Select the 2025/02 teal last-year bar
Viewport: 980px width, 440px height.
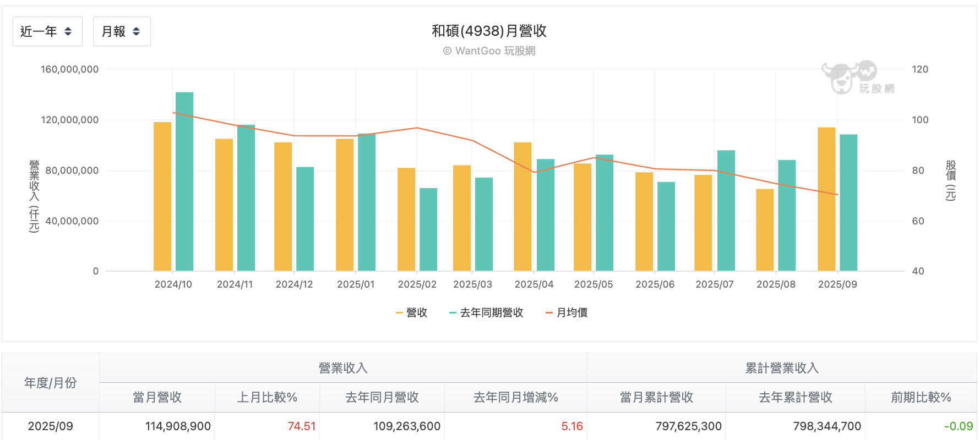pyautogui.click(x=428, y=229)
